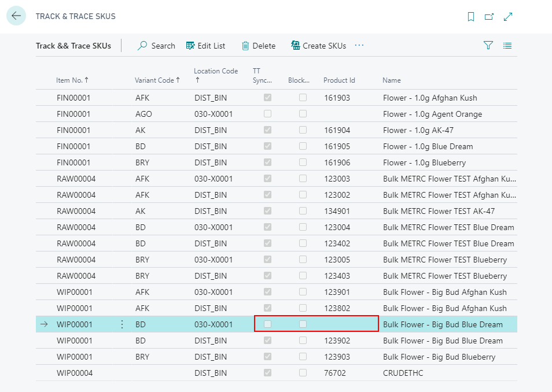The image size is (552, 392).
Task: Click the Name column header
Action: coord(392,80)
